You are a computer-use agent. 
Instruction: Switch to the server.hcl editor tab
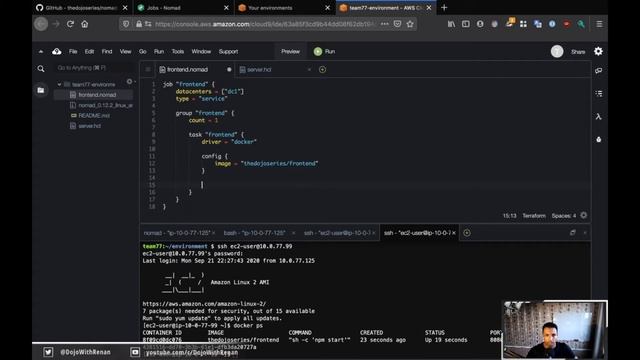[274, 70]
